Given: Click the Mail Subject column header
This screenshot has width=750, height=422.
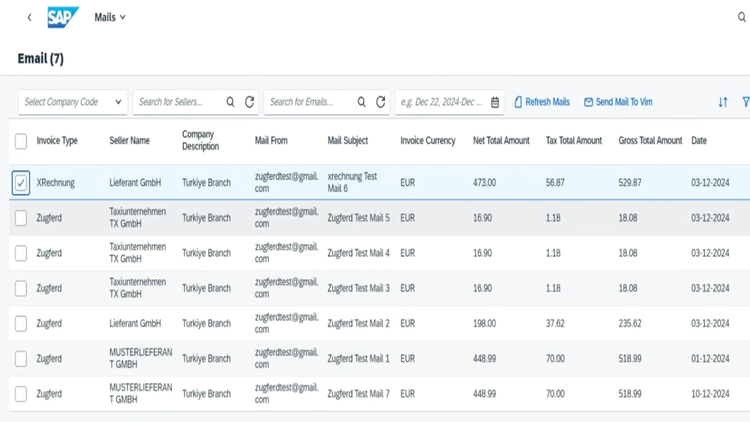Looking at the screenshot, I should (348, 141).
